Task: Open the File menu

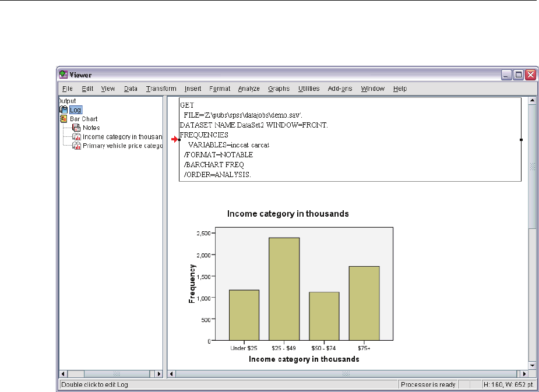Action: [68, 89]
